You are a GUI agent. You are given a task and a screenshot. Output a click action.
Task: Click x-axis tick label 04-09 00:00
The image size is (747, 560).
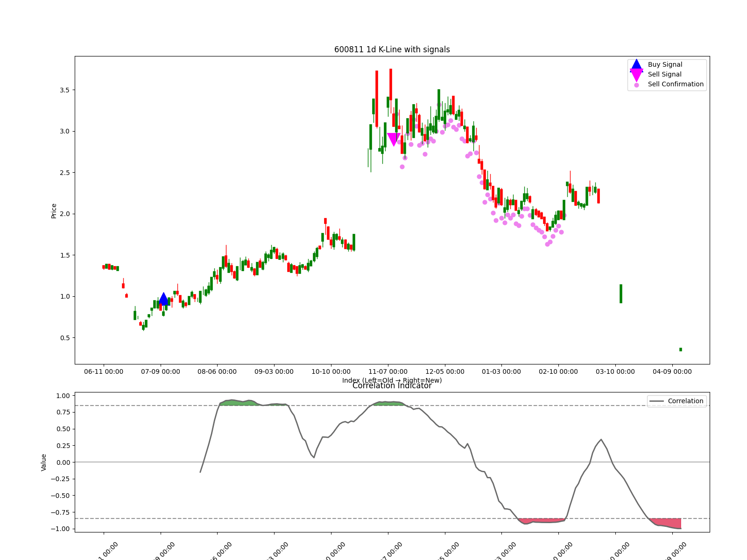672,371
